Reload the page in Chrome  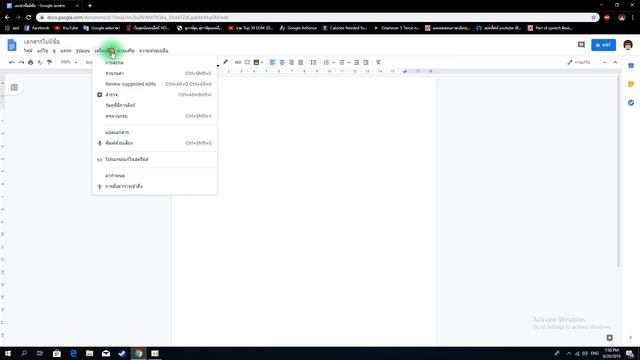pos(29,18)
